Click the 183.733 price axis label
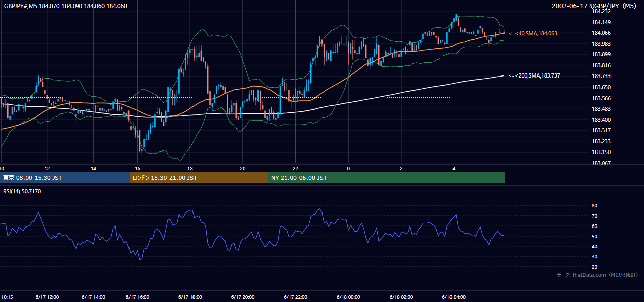Screen dimensions: 644x302 601,76
